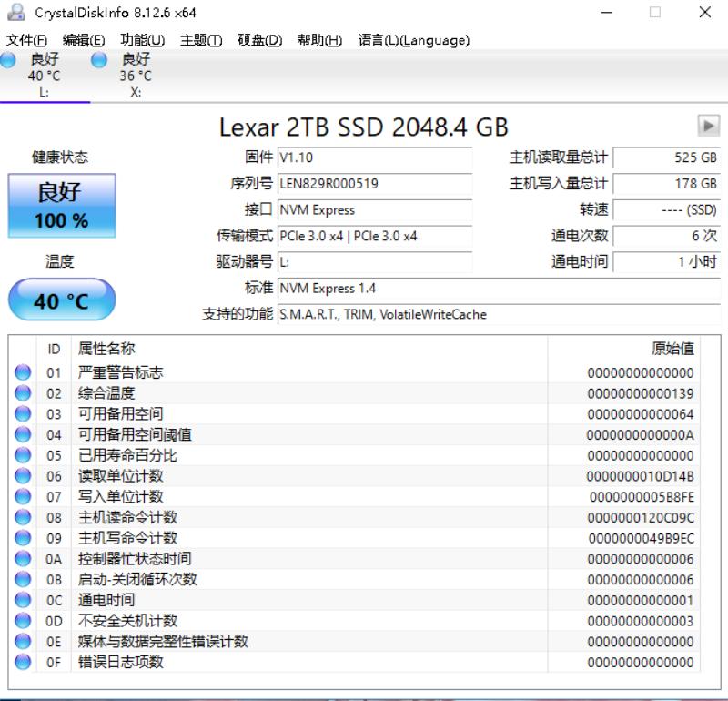The image size is (728, 701).
Task: Click the health dot above the L: drive
Action: pyautogui.click(x=7, y=57)
